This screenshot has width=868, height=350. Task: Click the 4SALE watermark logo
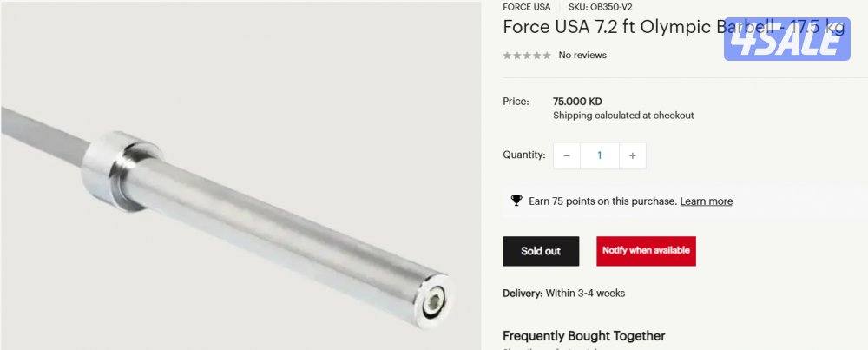[786, 39]
